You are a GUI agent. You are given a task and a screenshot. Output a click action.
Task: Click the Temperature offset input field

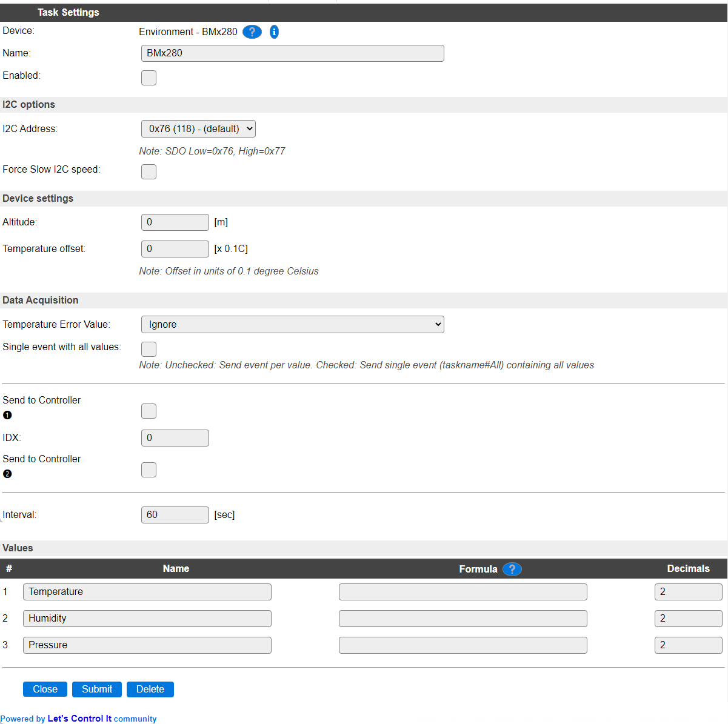pos(175,249)
